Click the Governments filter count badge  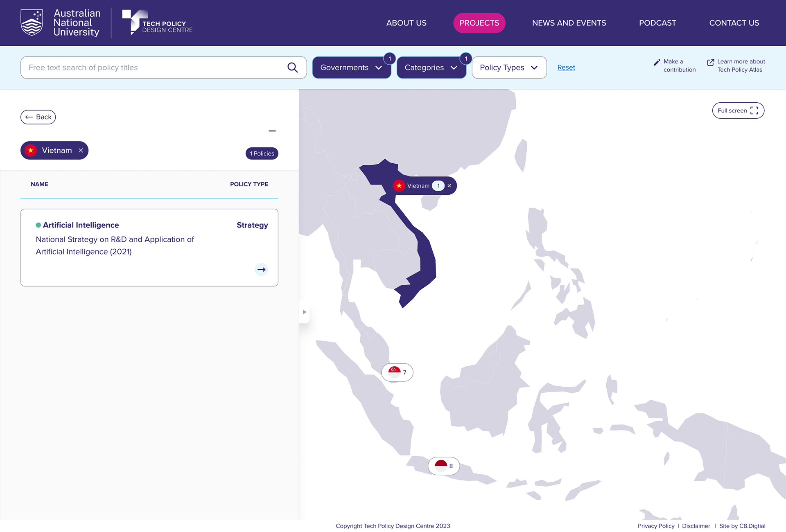(x=390, y=59)
